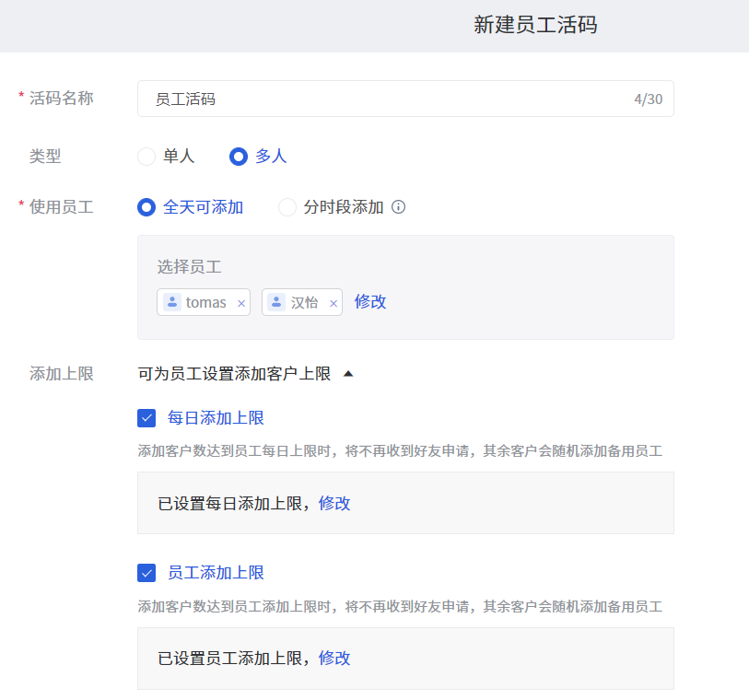Click the 可为员工设置添加客户上限 text
The width and height of the screenshot is (749, 700).
pyautogui.click(x=234, y=373)
